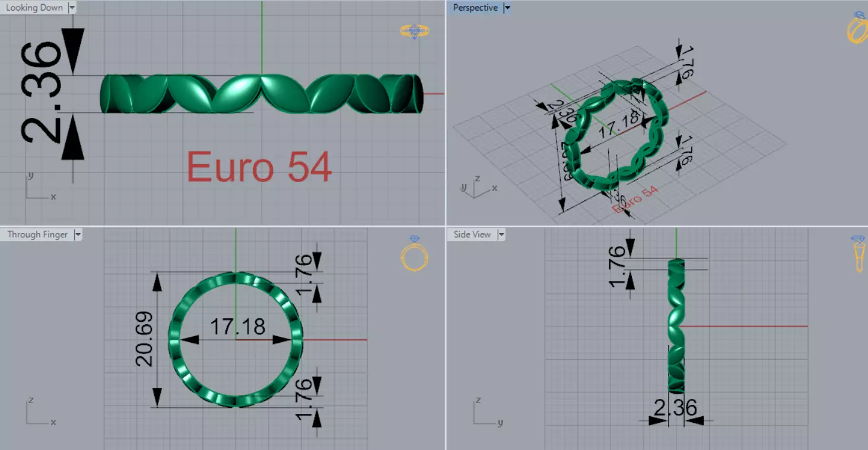
Task: Select the green ring in Through Finger view
Action: (x=236, y=277)
